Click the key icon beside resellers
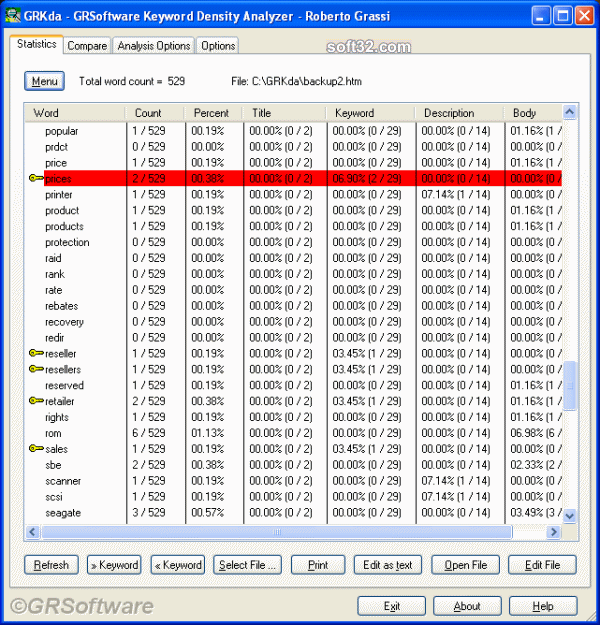The image size is (600, 625). click(36, 369)
